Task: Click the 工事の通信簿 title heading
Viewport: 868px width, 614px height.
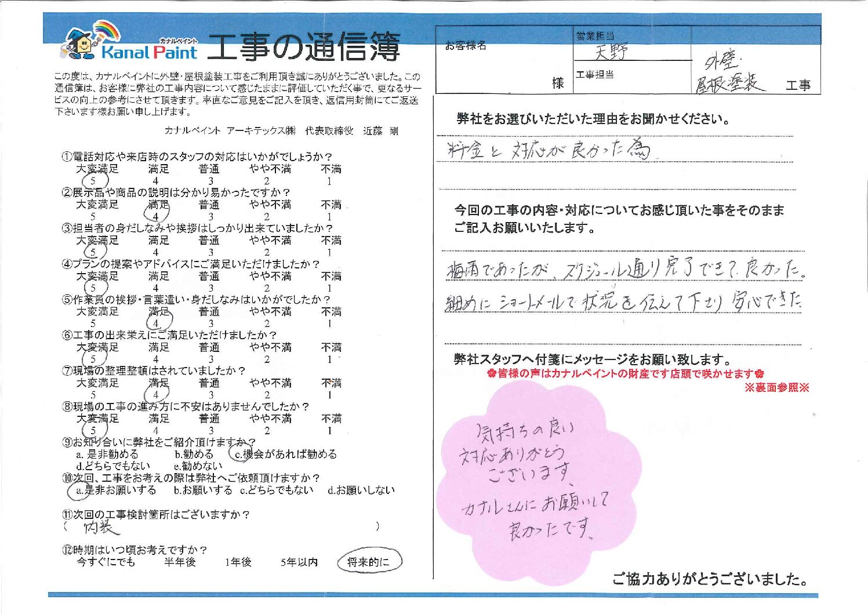Action: (x=303, y=48)
